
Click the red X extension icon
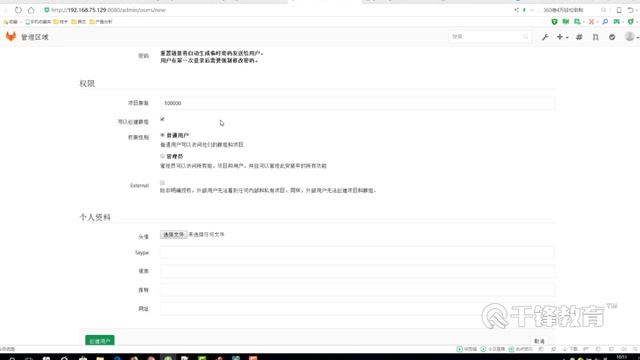click(591, 22)
